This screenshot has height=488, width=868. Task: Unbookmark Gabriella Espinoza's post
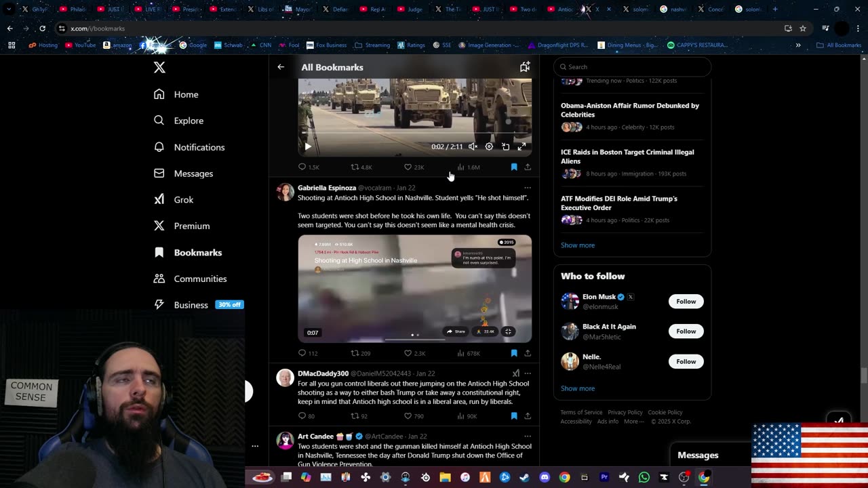514,353
